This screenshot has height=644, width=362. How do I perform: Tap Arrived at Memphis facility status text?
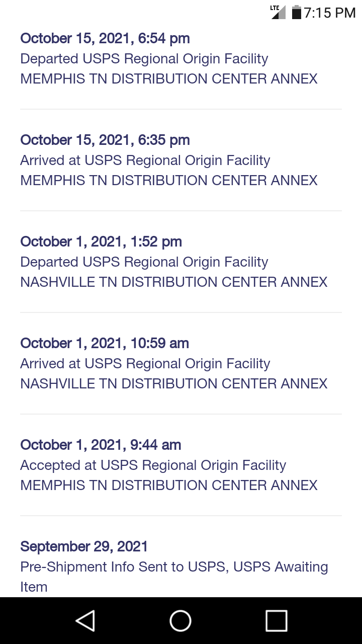click(x=145, y=160)
